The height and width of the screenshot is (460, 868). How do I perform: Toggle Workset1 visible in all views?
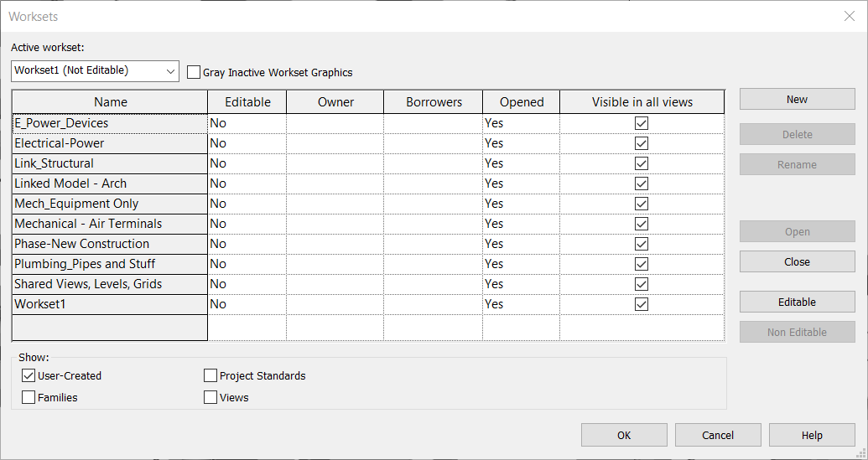(x=642, y=304)
